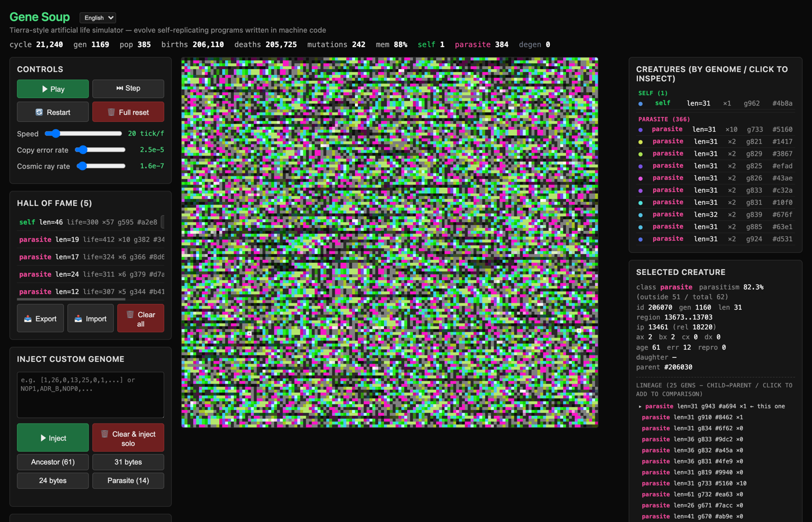Select Hall of Fame parasite len=24 entry
812x522 pixels.
click(x=90, y=274)
